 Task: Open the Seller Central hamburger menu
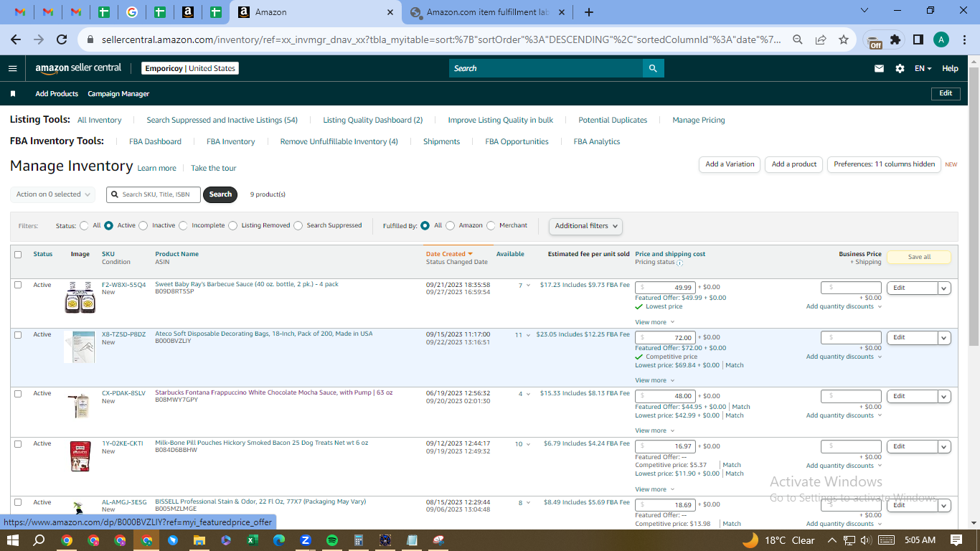click(12, 68)
